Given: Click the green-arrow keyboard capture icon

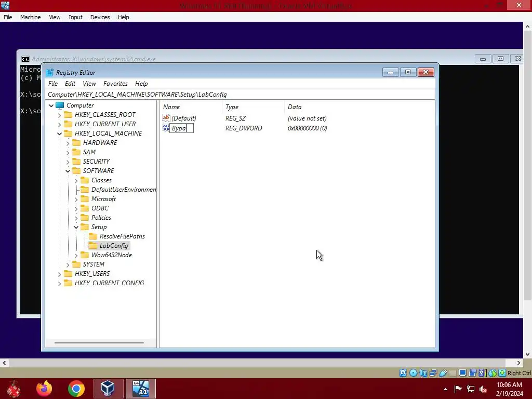Looking at the screenshot, I should [x=502, y=373].
